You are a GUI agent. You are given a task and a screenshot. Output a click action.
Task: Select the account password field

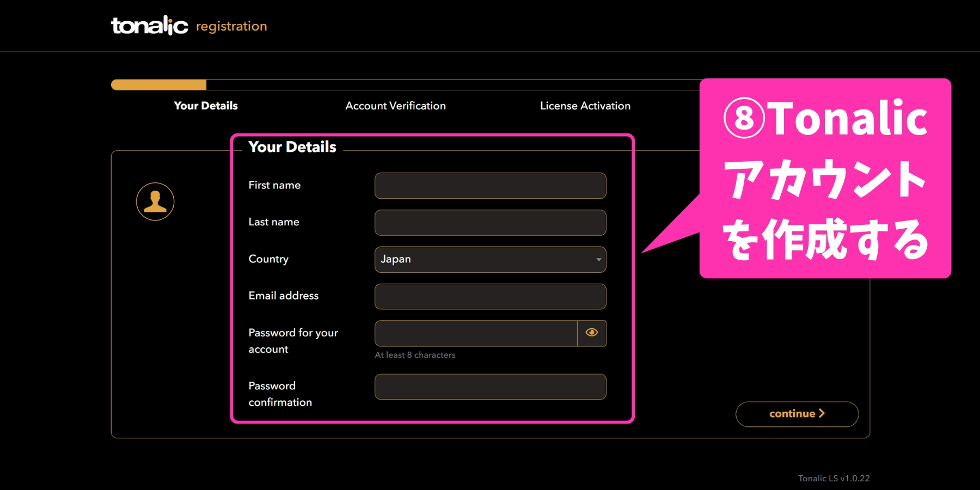point(475,333)
